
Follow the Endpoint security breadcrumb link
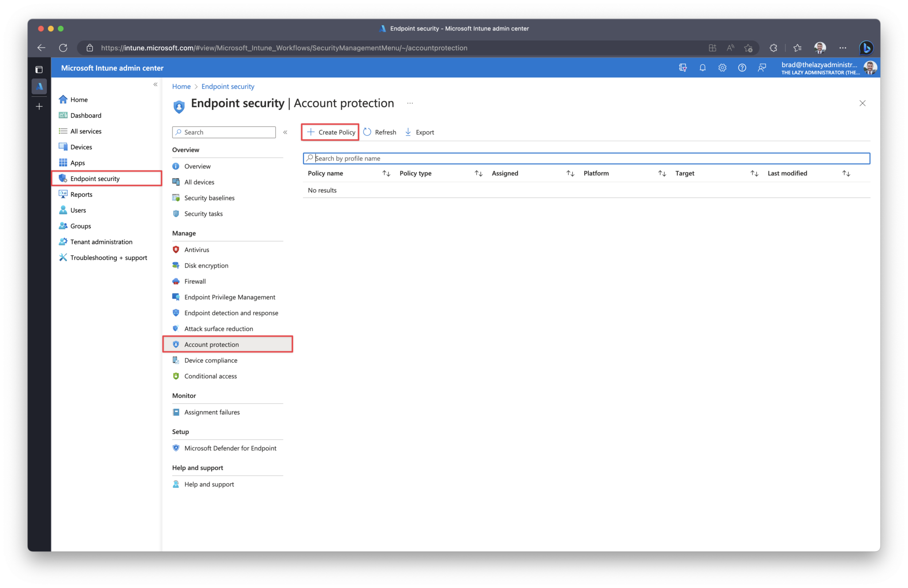tap(228, 86)
